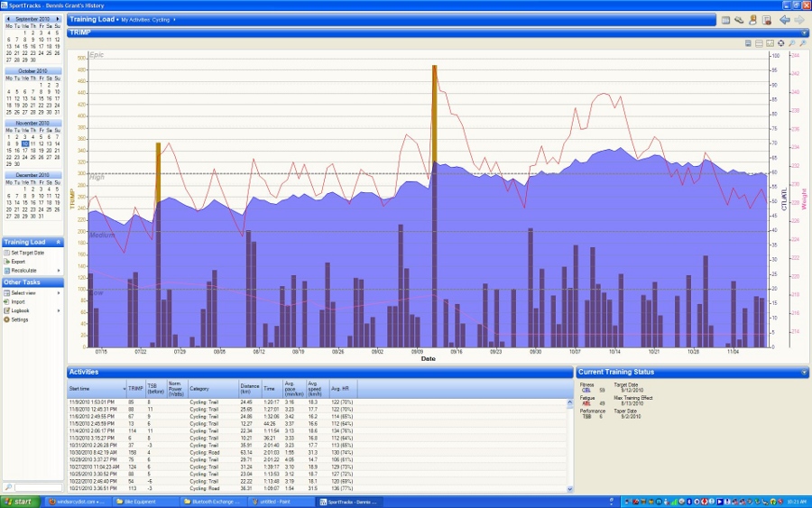Expand the Select view submenu arrow
812x508 pixels.
59,293
